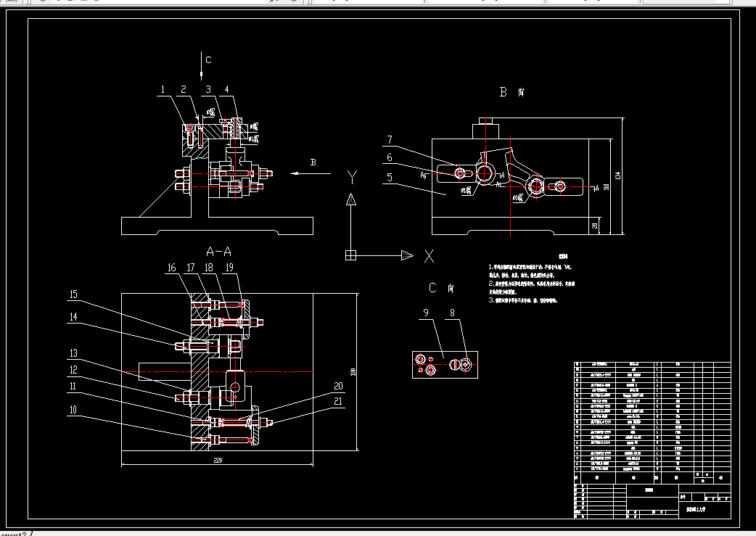756x536 pixels.
Task: Select part number 16 above section A-A
Action: 172,268
